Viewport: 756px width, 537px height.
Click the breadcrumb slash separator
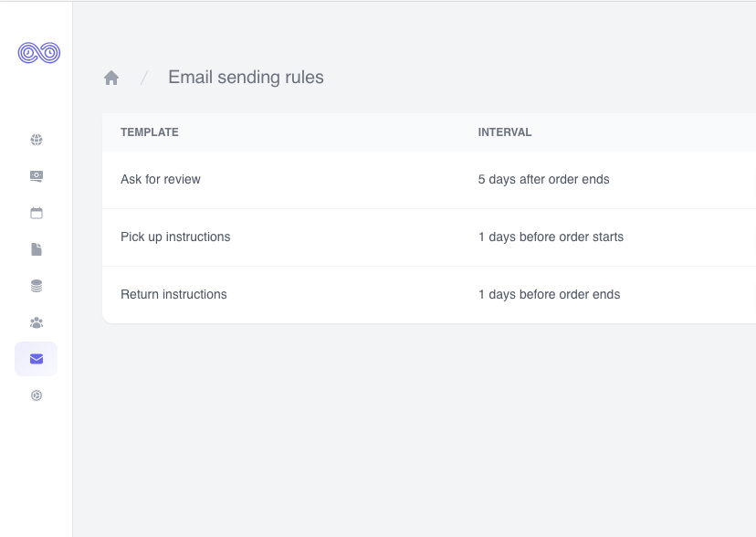coord(143,78)
